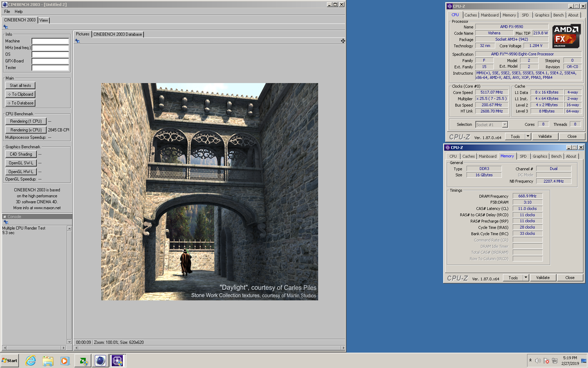
Task: Click the network tray icon
Action: tap(555, 361)
